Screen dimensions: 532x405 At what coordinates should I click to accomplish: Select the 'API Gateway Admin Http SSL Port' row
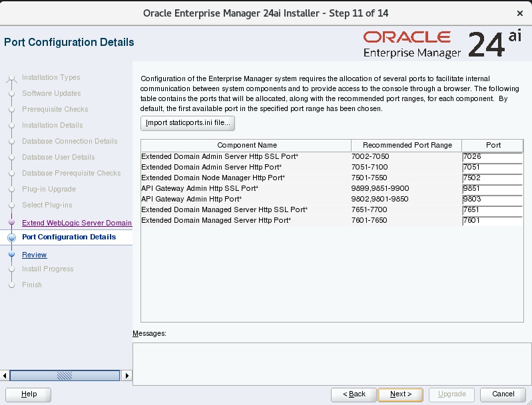[x=332, y=188]
